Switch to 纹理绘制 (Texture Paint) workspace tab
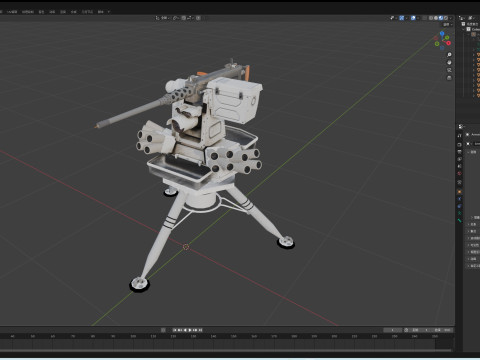This screenshot has height=360, width=480. tap(28, 12)
